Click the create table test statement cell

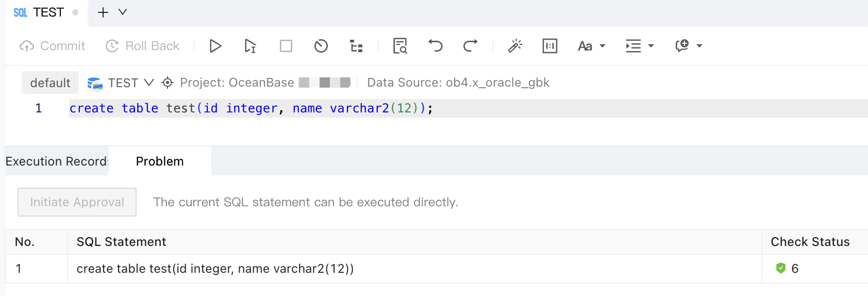point(414,269)
